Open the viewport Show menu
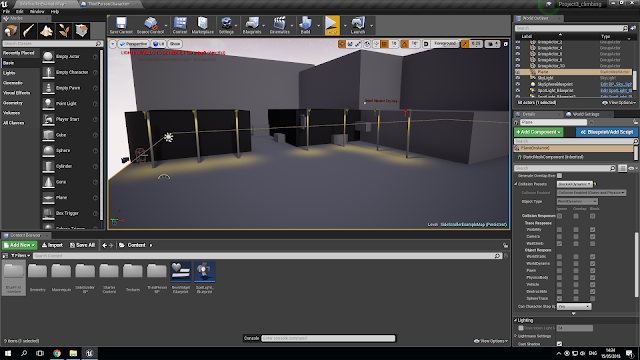 point(175,44)
